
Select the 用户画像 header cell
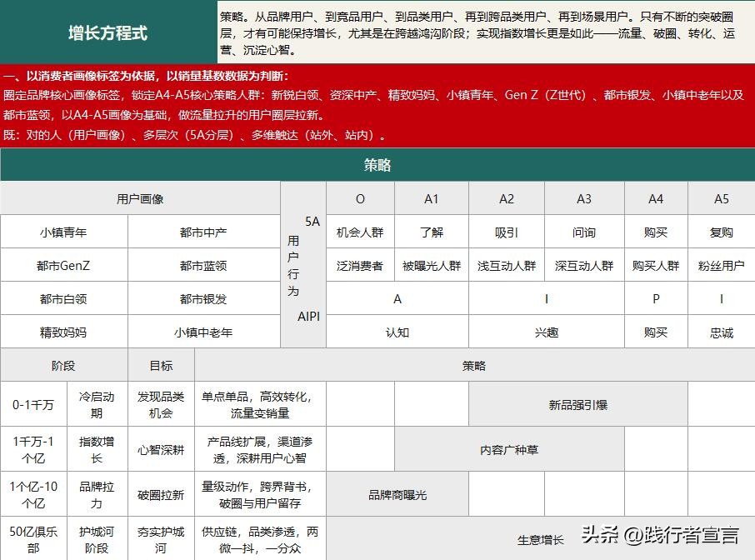coord(140,198)
